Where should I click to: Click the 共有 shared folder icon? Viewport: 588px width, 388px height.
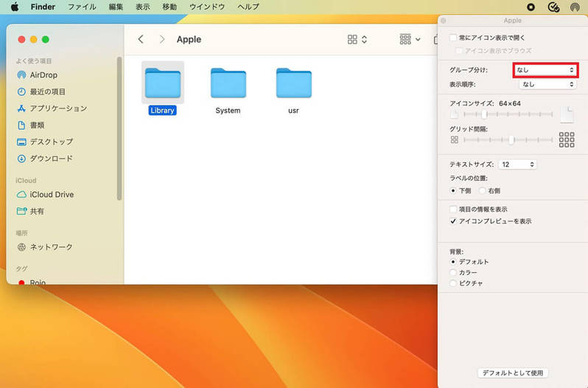tap(22, 211)
